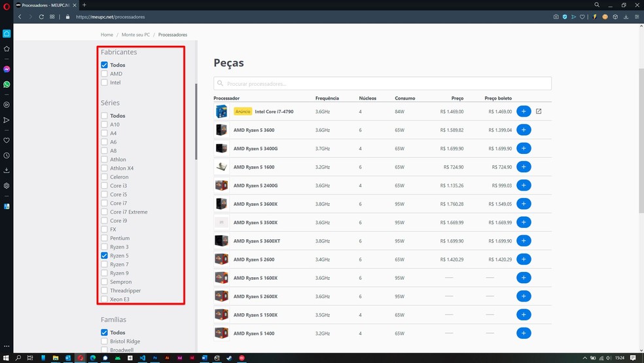Check the Pentium series checkbox

click(x=104, y=238)
